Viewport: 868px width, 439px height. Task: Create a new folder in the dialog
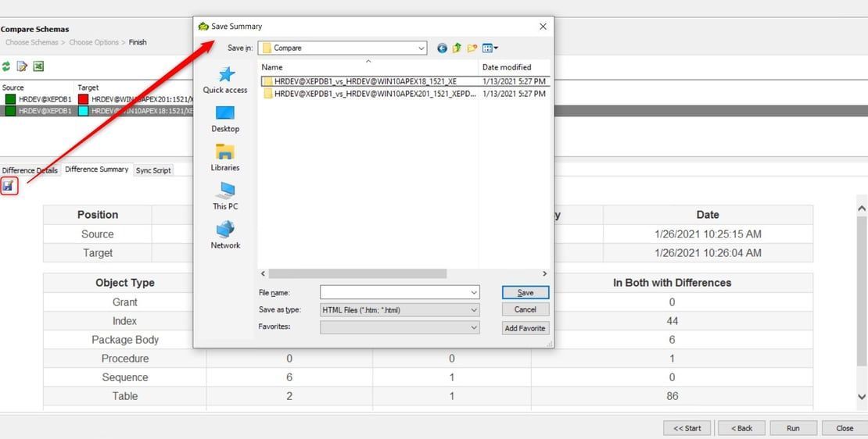coord(472,48)
